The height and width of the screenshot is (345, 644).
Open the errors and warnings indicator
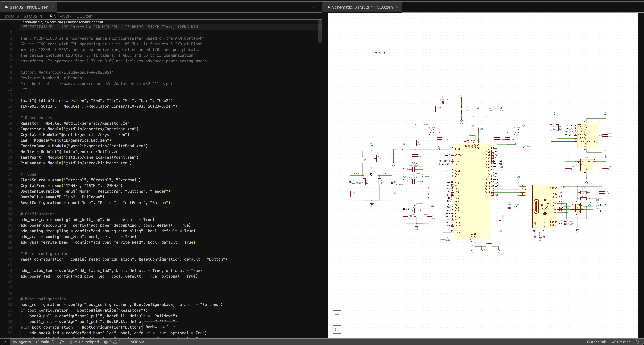[112, 342]
